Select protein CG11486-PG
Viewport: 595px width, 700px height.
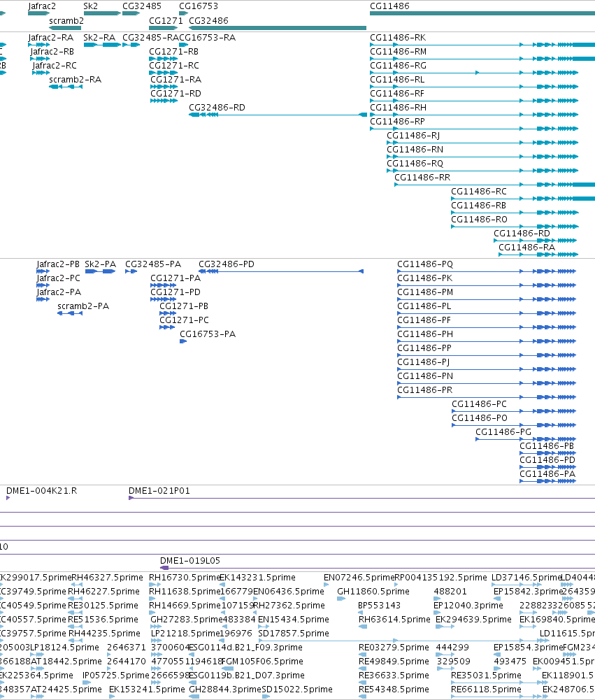[526, 439]
